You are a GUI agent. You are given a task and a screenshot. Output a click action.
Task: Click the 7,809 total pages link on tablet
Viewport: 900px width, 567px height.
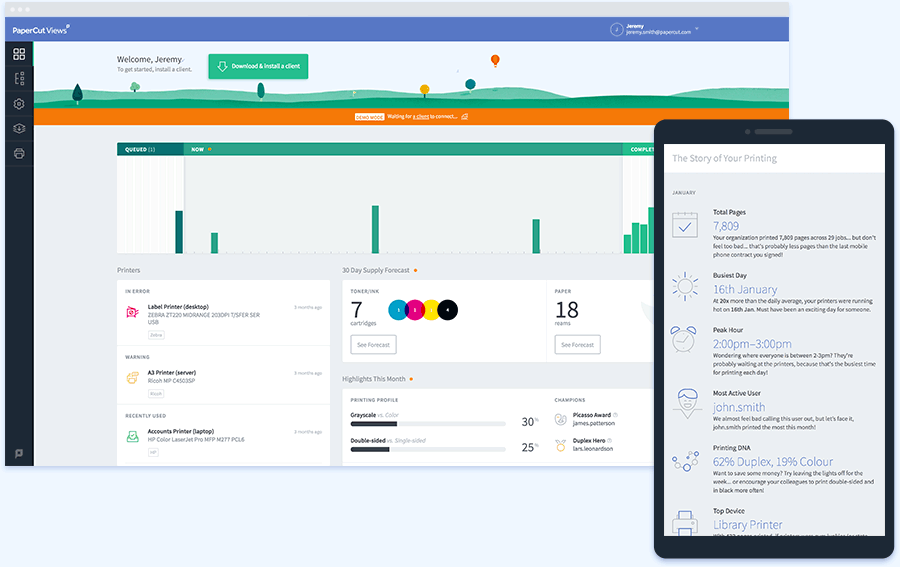click(x=726, y=226)
